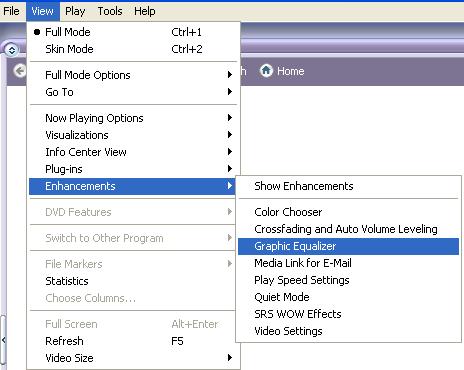
Task: Click Statistics in the View menu
Action: (x=133, y=281)
